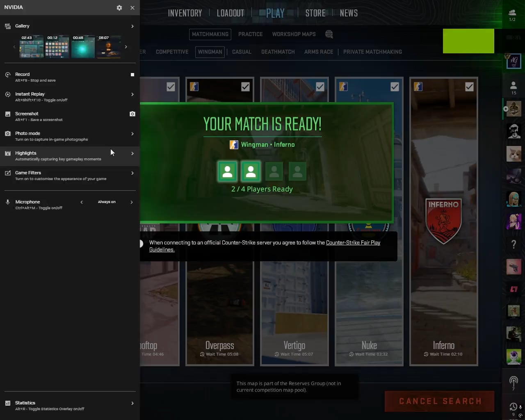This screenshot has height=420, width=525.
Task: Open the Store tab
Action: coord(315,13)
